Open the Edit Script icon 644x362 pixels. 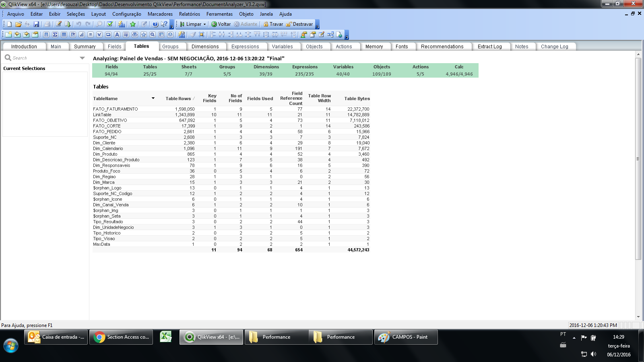(x=58, y=24)
